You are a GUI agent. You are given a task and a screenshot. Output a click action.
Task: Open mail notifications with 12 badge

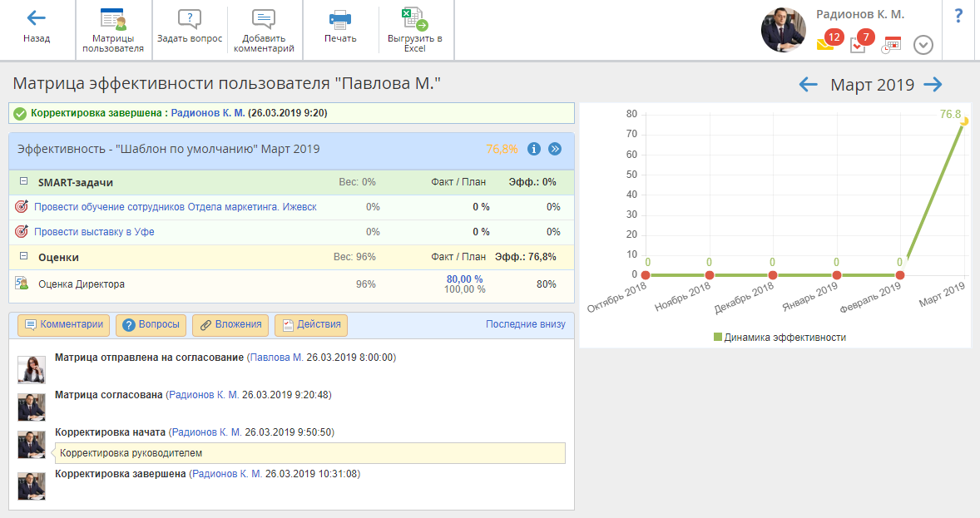[x=826, y=43]
